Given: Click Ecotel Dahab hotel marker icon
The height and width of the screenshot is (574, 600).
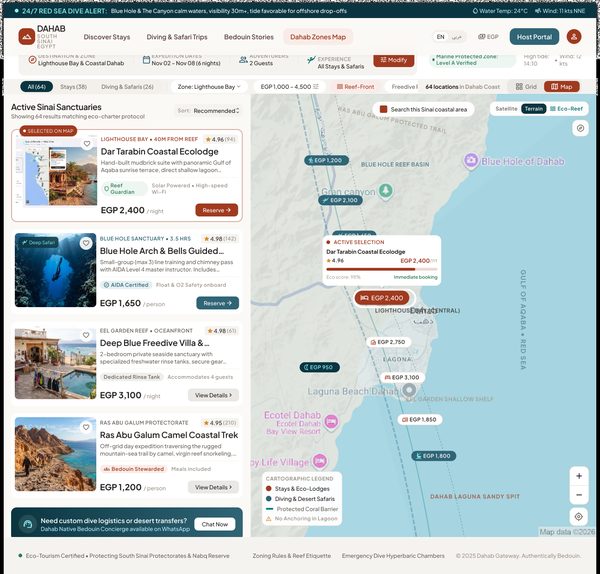Looking at the screenshot, I should 331,422.
